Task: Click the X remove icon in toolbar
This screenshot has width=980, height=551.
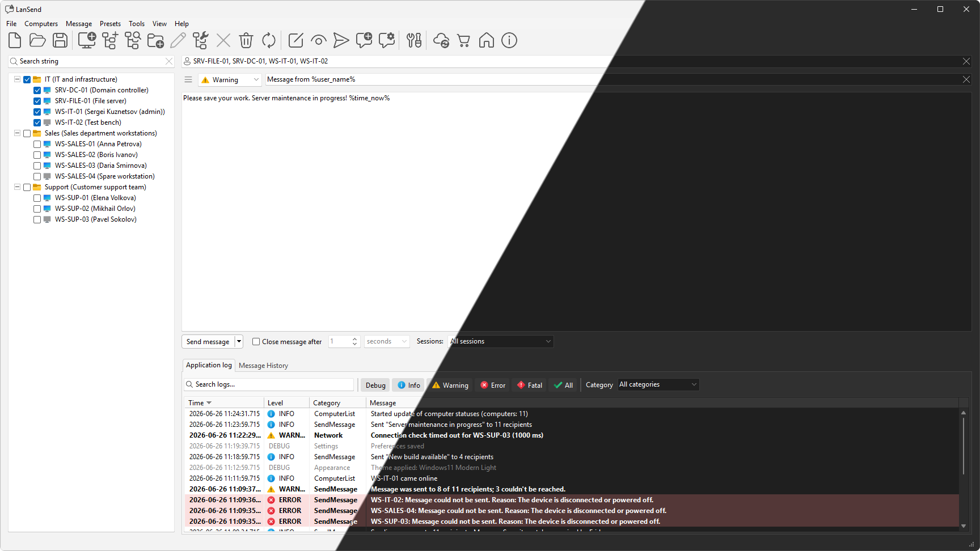Action: pos(223,40)
